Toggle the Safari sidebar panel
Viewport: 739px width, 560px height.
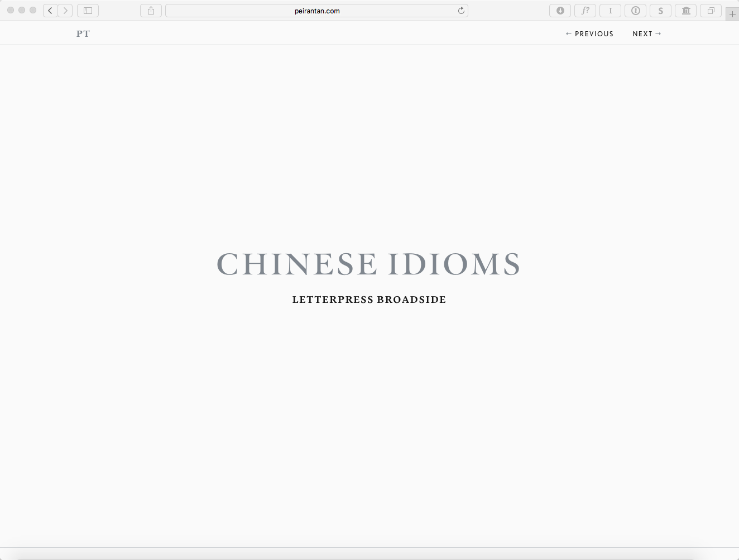88,11
